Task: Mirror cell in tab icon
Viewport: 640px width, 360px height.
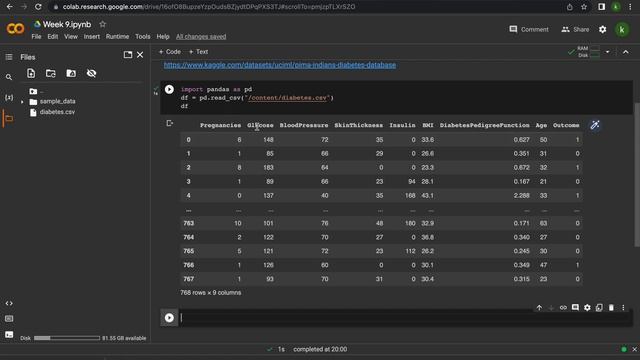Action: click(x=599, y=308)
